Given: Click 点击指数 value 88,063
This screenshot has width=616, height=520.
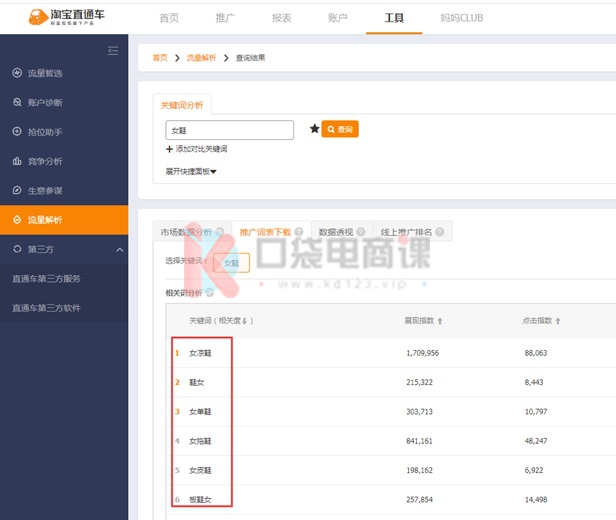Looking at the screenshot, I should point(536,353).
